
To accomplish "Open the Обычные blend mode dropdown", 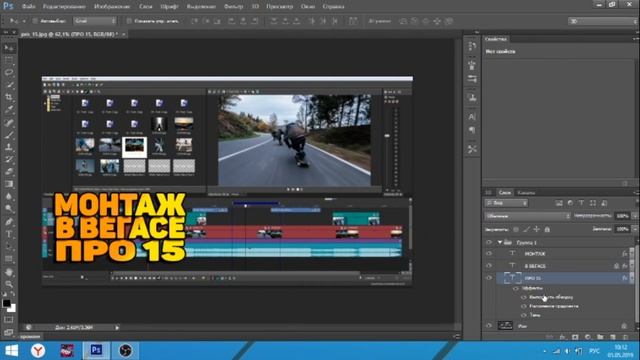I will [527, 216].
